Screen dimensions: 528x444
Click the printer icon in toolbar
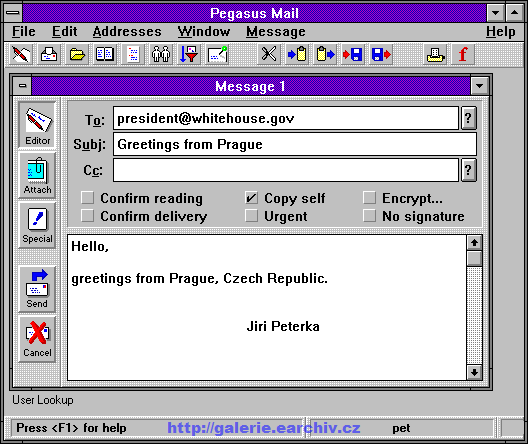[49, 54]
